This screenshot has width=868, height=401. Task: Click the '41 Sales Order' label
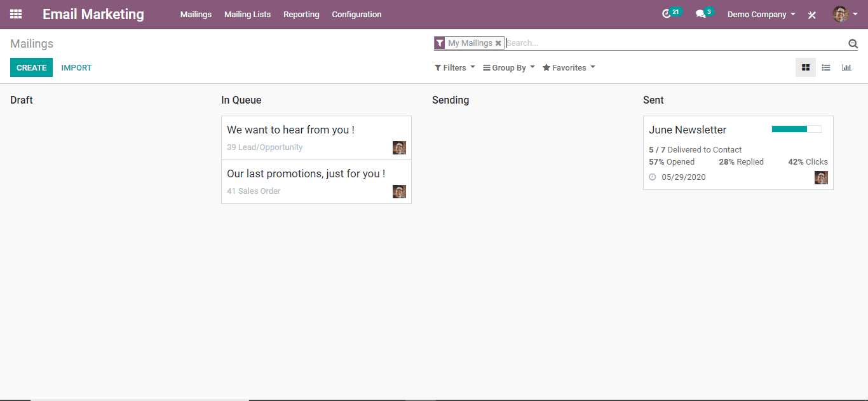254,191
